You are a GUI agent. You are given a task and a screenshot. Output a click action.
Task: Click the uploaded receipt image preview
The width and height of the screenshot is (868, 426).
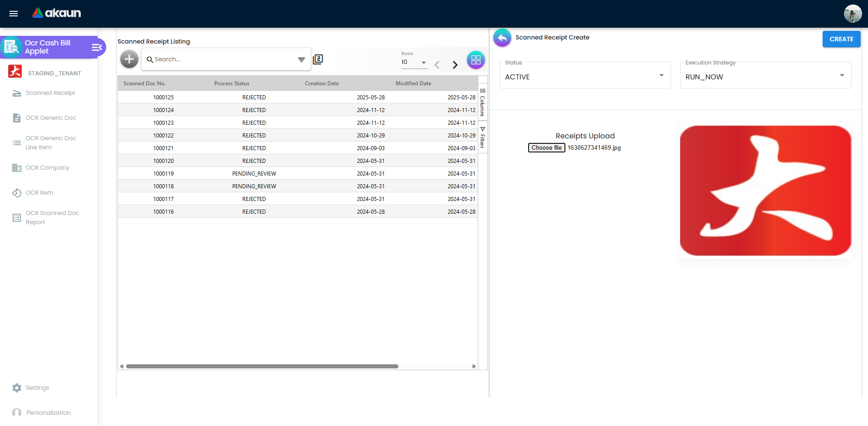click(765, 191)
